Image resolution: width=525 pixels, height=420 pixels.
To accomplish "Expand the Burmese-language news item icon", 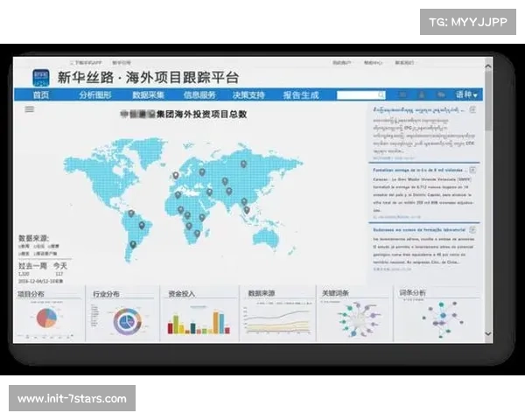I will pyautogui.click(x=472, y=109).
